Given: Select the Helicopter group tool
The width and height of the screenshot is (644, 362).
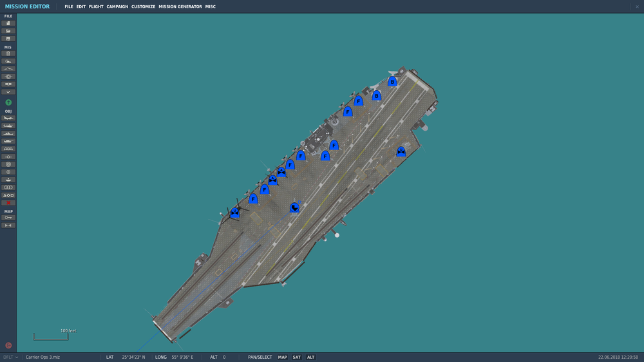Looking at the screenshot, I should [x=8, y=126].
